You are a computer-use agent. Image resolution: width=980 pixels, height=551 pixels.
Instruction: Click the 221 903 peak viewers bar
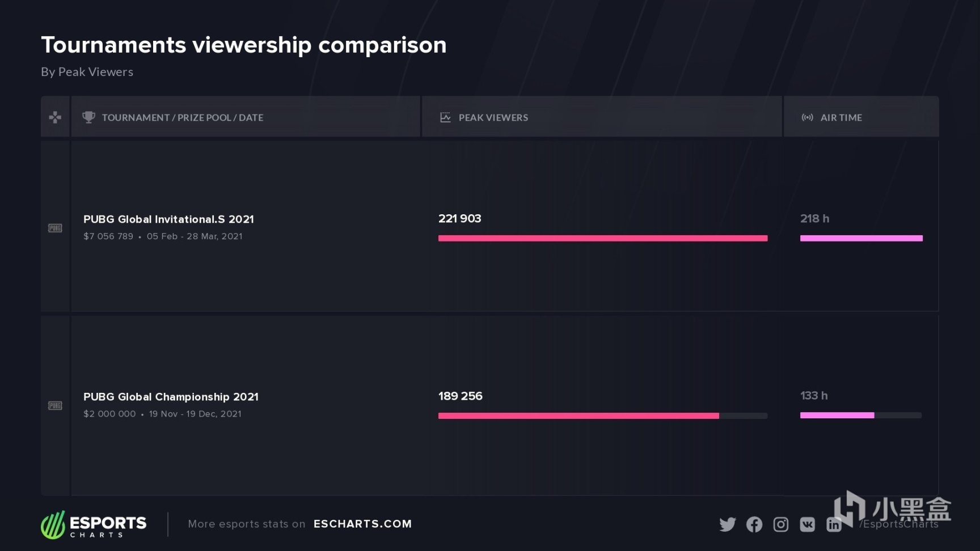[x=603, y=238]
